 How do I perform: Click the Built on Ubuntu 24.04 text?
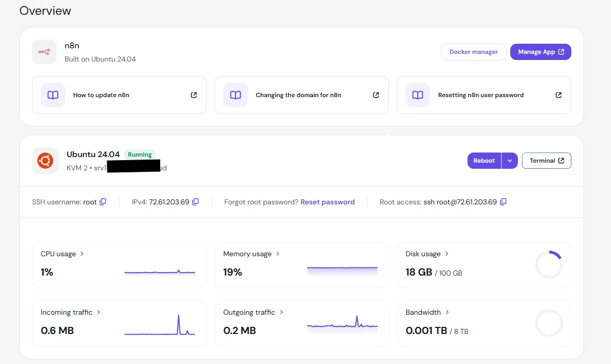click(x=100, y=59)
